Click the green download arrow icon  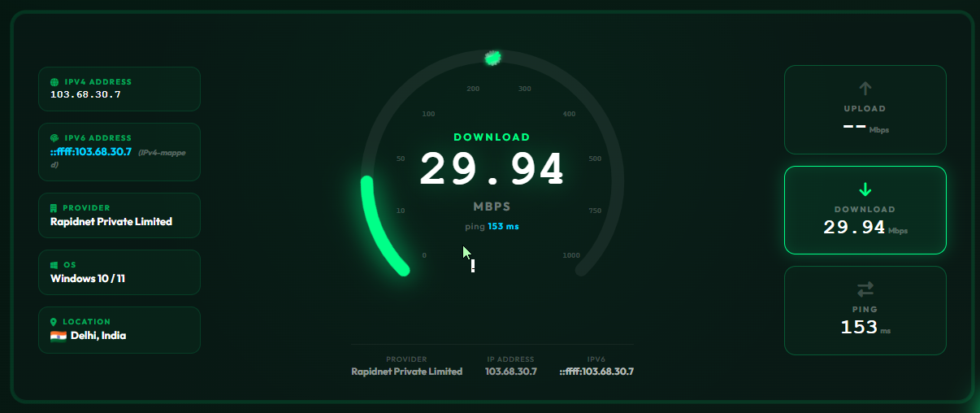(x=865, y=189)
